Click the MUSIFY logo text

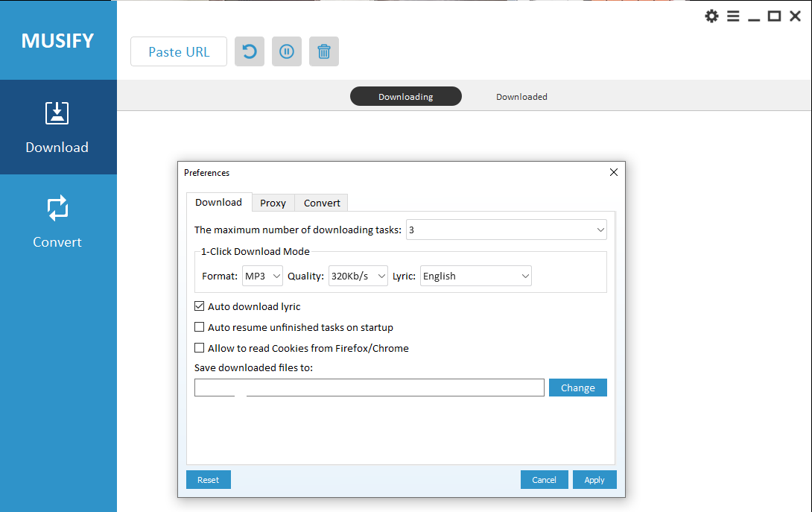tap(57, 40)
